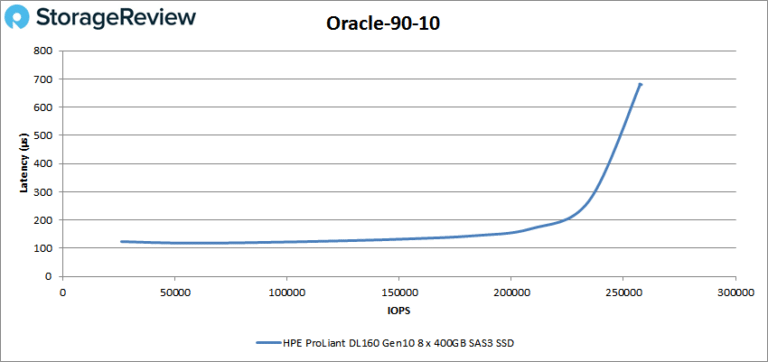Click the 50000 x-axis label
768x362 pixels.
click(174, 293)
